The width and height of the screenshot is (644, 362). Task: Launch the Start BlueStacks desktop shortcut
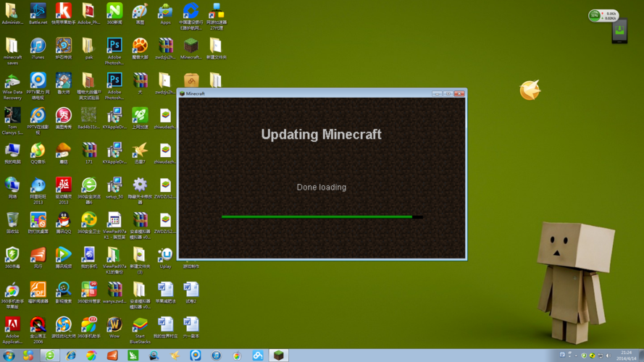[x=140, y=330]
